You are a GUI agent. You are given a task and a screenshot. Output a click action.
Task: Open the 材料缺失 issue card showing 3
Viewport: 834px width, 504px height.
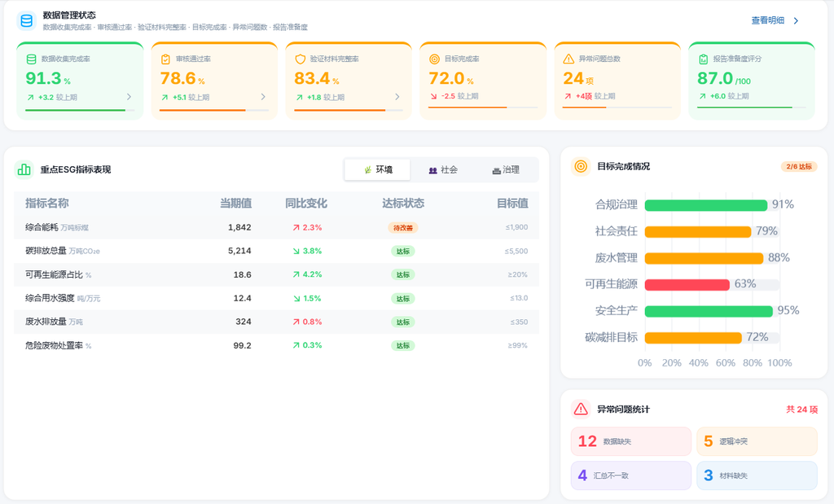(x=757, y=476)
